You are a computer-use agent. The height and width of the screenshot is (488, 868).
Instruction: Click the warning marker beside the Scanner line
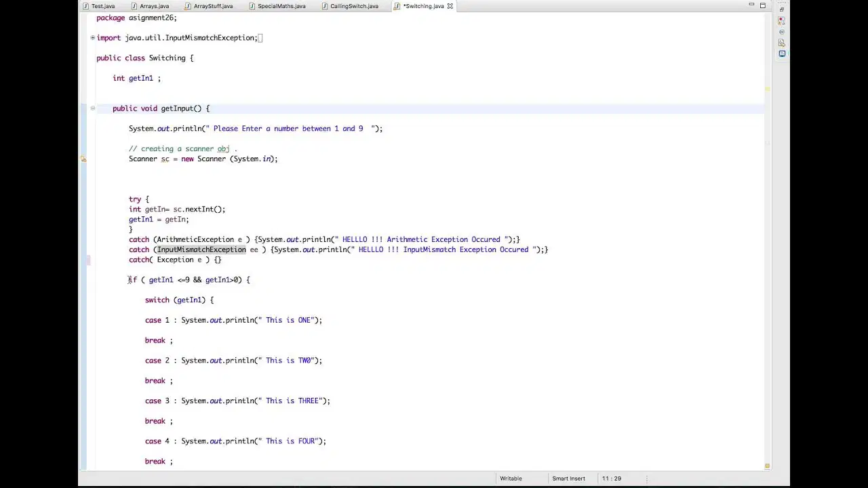pos(83,159)
